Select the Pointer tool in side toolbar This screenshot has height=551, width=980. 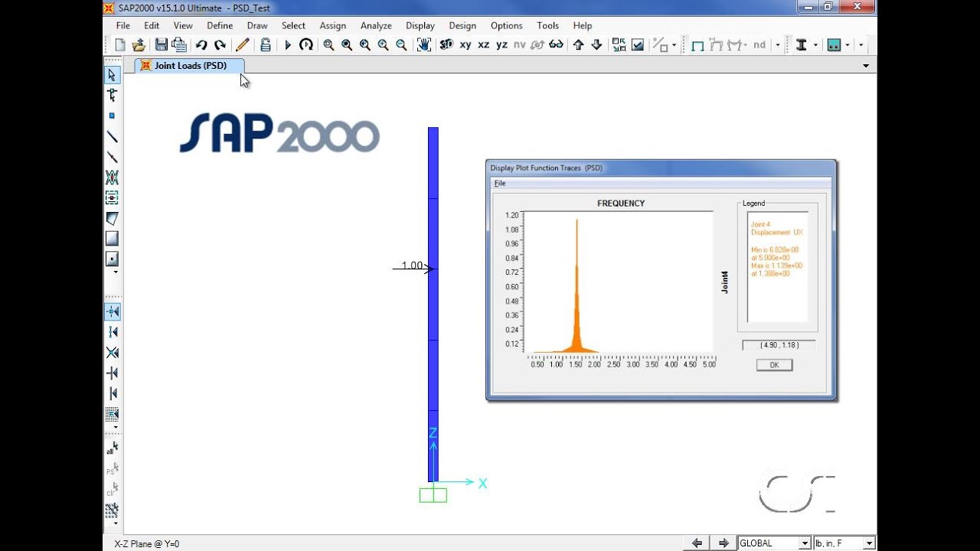click(112, 75)
